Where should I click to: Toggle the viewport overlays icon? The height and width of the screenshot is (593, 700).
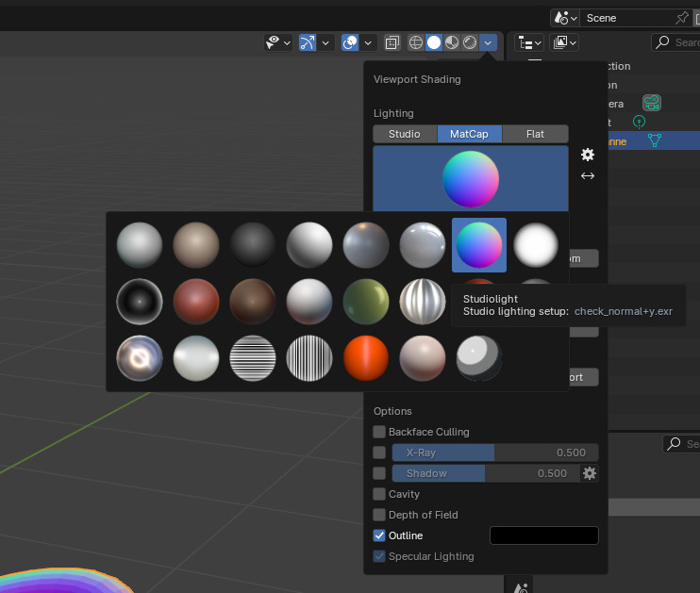point(350,42)
